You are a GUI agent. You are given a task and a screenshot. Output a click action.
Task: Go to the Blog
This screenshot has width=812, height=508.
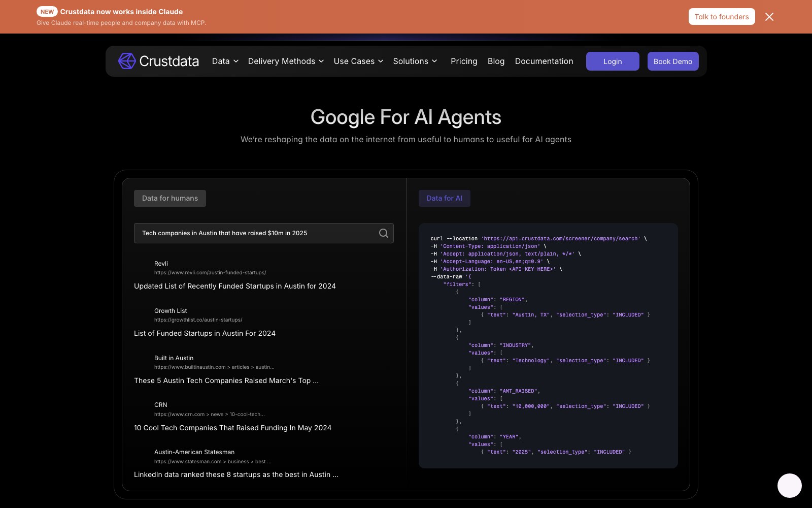point(496,61)
